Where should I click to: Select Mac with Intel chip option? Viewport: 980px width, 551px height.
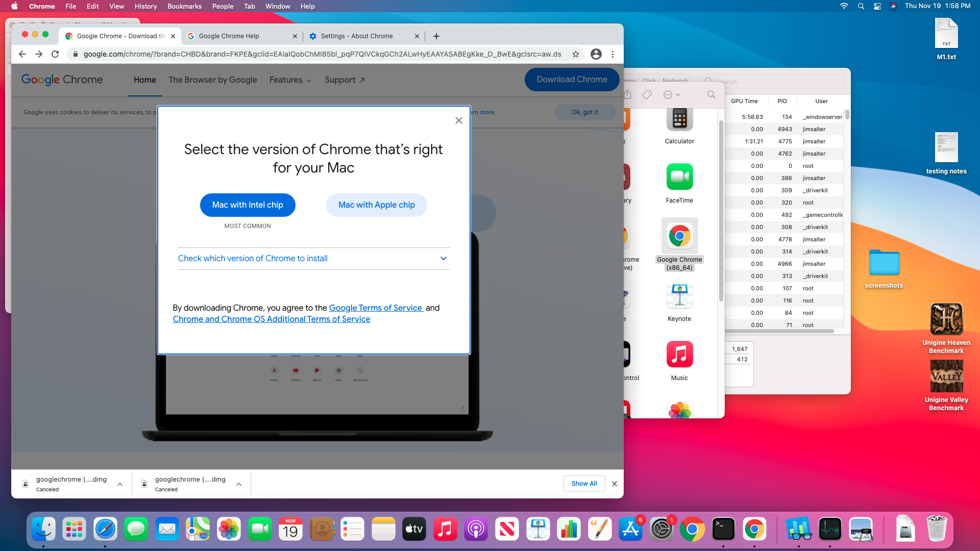point(247,205)
